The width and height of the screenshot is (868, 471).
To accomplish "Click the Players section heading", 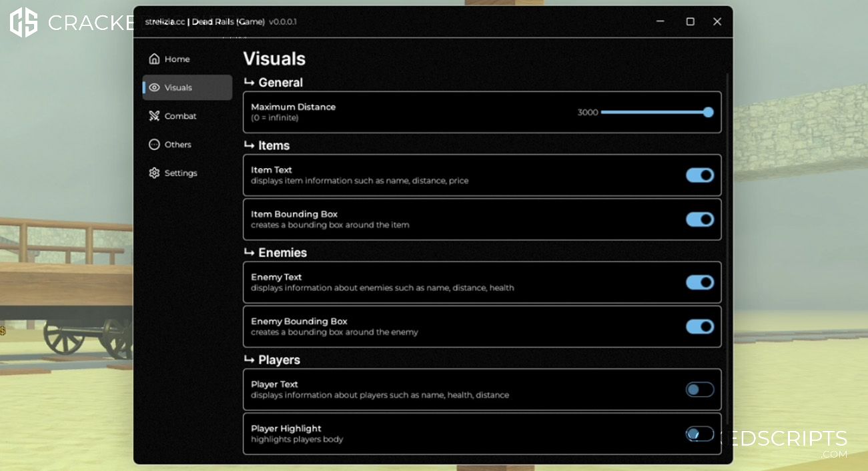I will click(x=279, y=360).
